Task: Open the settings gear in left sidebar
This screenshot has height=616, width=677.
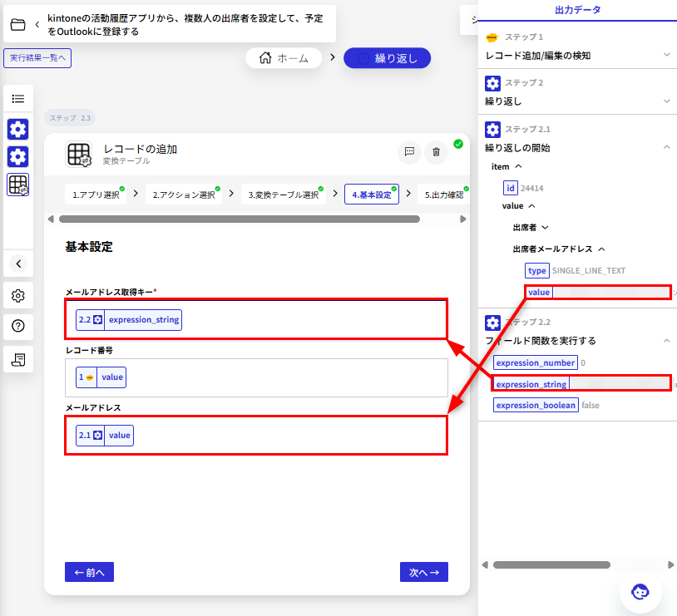Action: [x=18, y=295]
